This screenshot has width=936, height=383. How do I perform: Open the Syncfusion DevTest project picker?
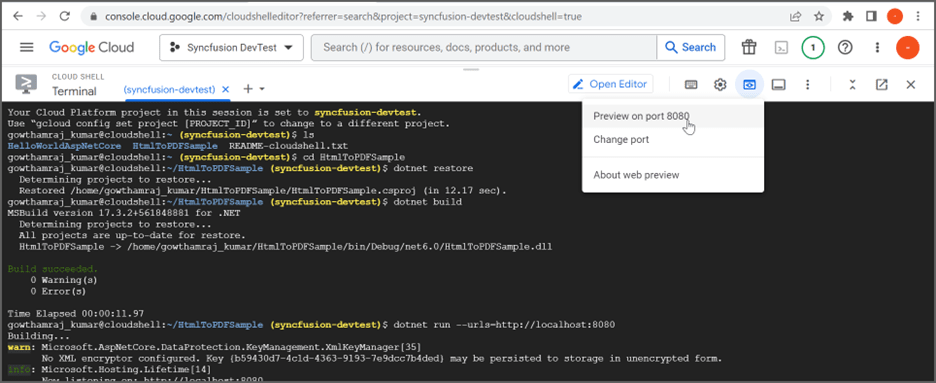[x=232, y=47]
